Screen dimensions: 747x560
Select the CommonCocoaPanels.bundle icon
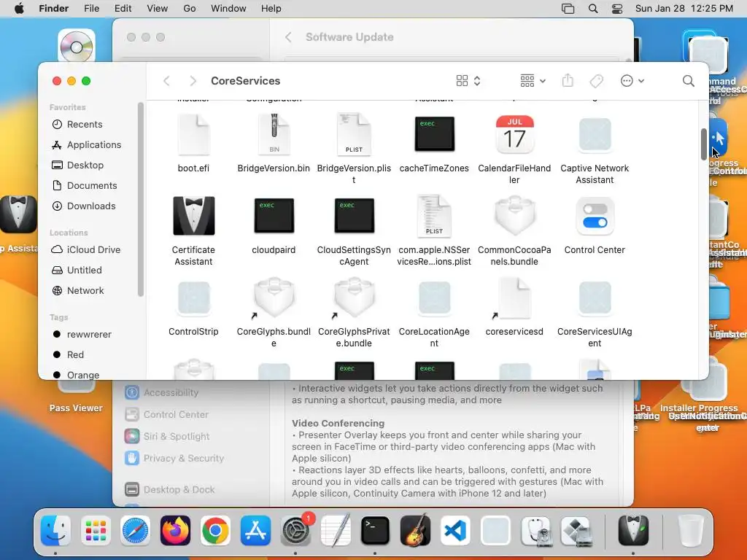point(514,216)
